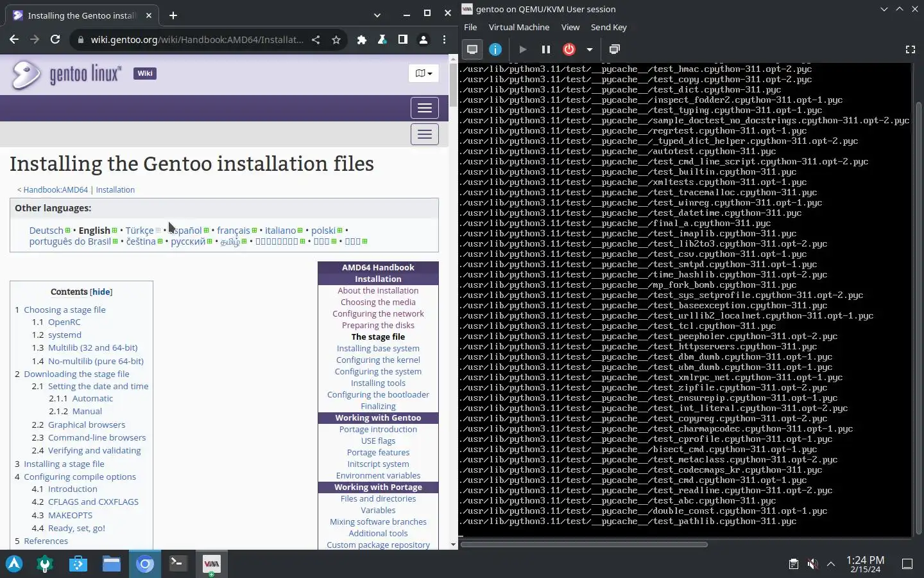The image size is (924, 578).
Task: Open the VM snapshots manager icon
Action: (x=615, y=49)
